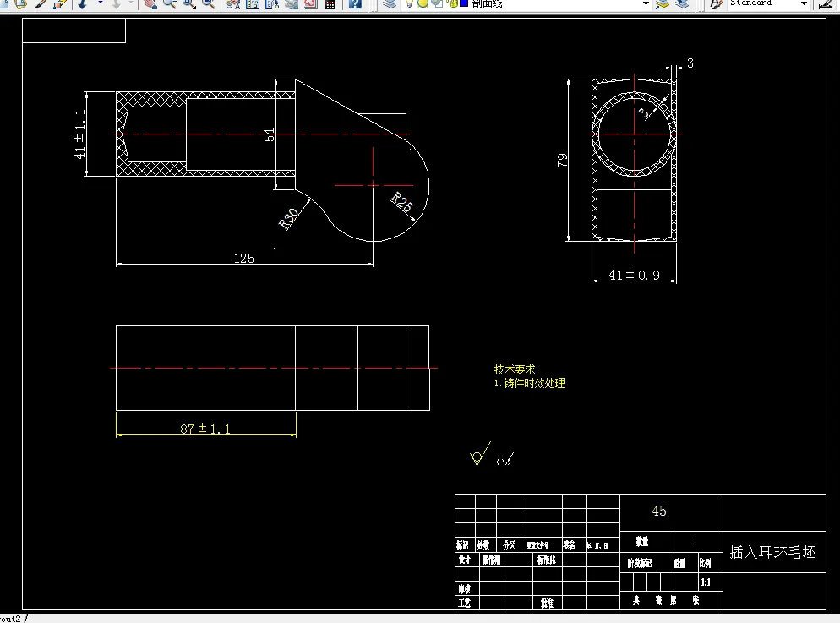The height and width of the screenshot is (623, 840).
Task: Select the Zoom Realtime magnifier tool
Action: (170, 3)
